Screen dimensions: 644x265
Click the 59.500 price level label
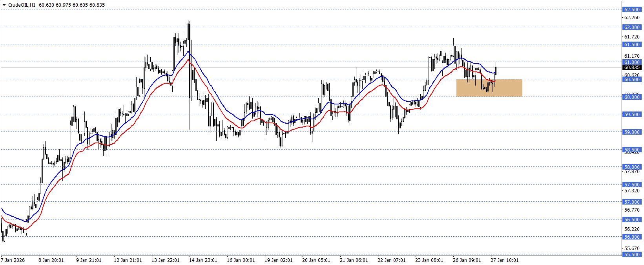tap(632, 115)
